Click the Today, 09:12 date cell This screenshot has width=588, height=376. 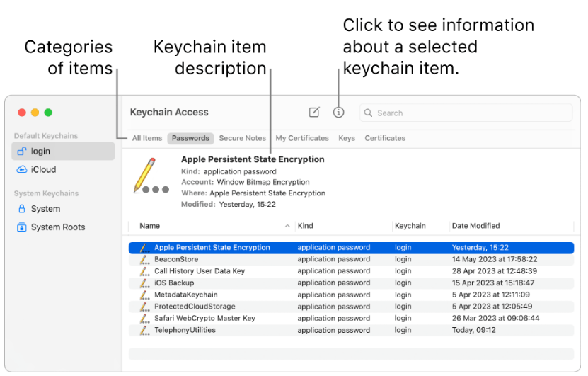(x=473, y=330)
